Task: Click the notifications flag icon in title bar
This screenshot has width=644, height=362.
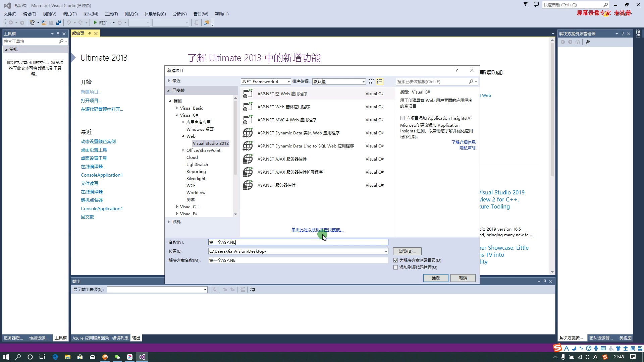Action: 526,4
